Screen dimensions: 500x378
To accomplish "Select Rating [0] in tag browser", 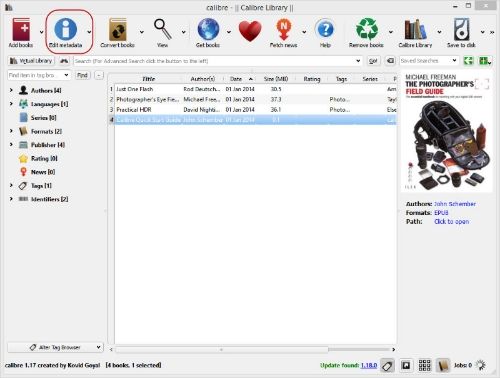I will pos(44,158).
